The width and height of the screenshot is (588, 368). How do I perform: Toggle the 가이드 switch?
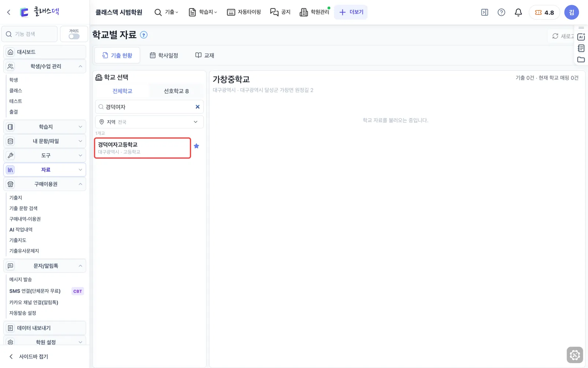pyautogui.click(x=74, y=36)
